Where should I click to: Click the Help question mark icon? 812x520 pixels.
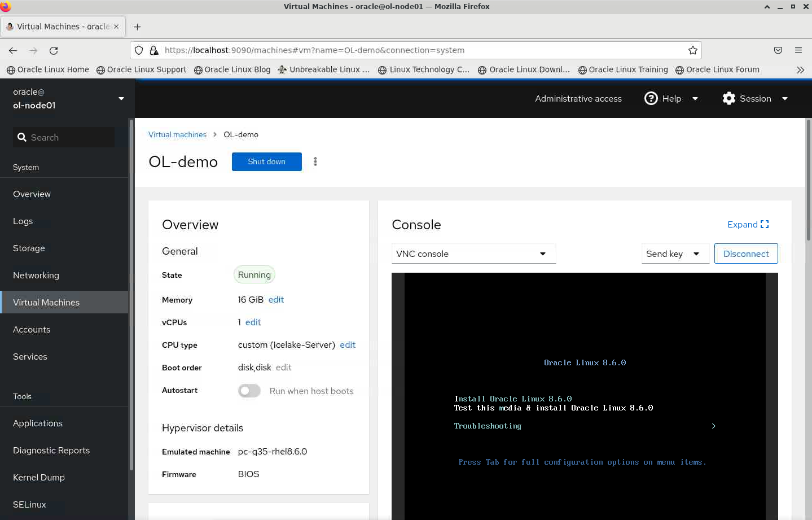click(x=651, y=98)
